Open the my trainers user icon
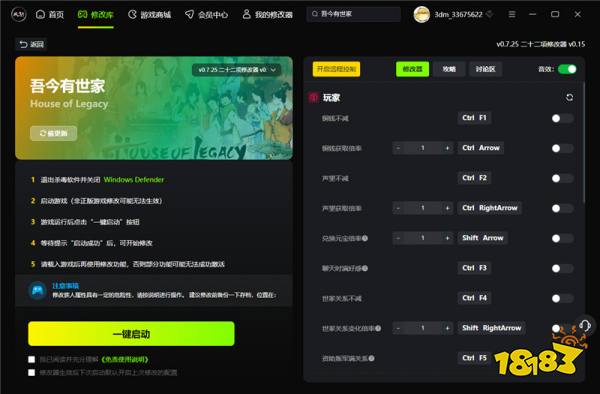The image size is (600, 394). (246, 15)
